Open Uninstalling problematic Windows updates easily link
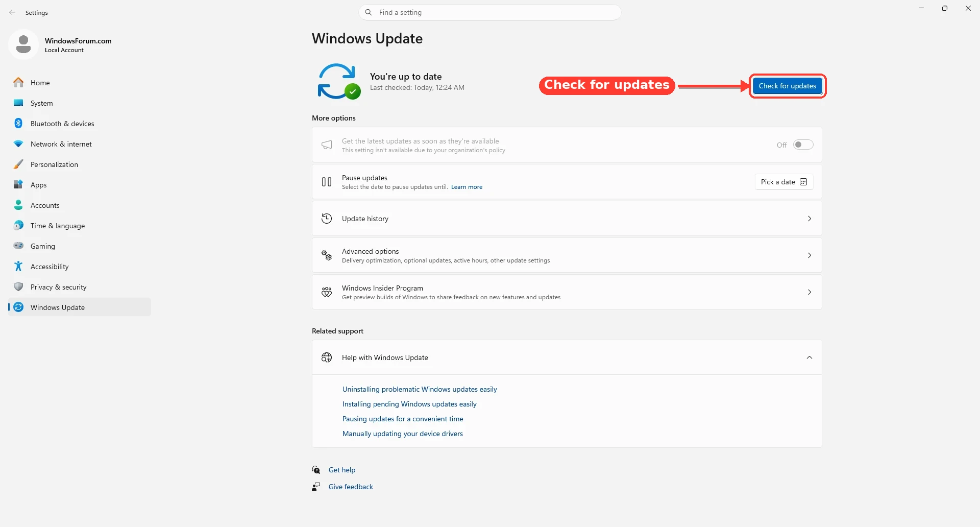Screen dimensions: 980x527 [420, 389]
